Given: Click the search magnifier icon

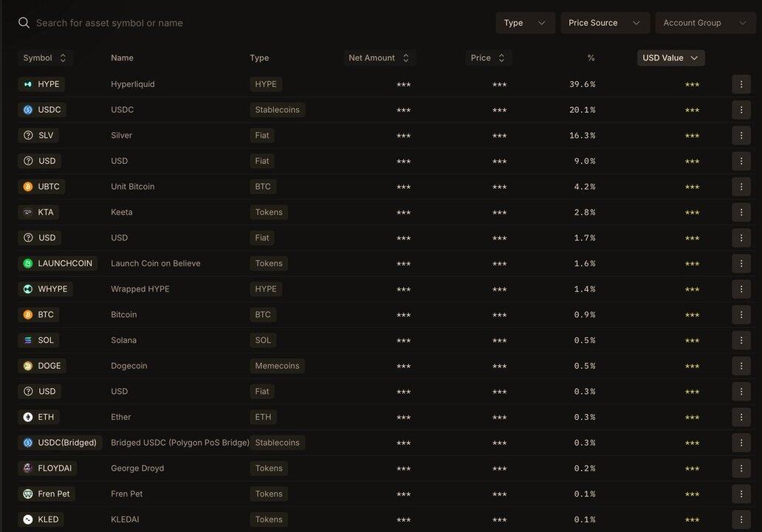Looking at the screenshot, I should (24, 22).
